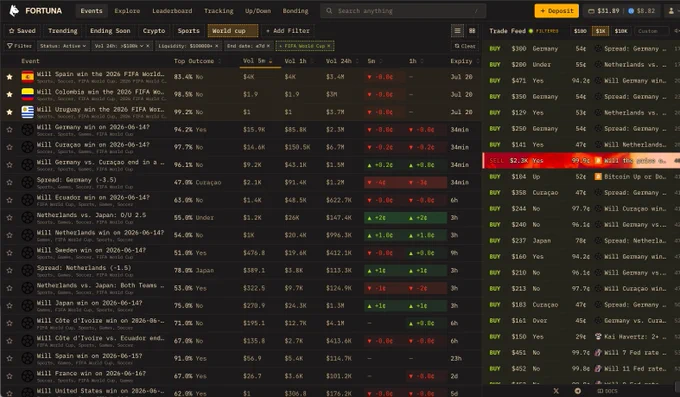Image resolution: width=680 pixels, height=397 pixels.
Task: Star the Will Sweden win on 2026-06-14 event
Action: 10,253
